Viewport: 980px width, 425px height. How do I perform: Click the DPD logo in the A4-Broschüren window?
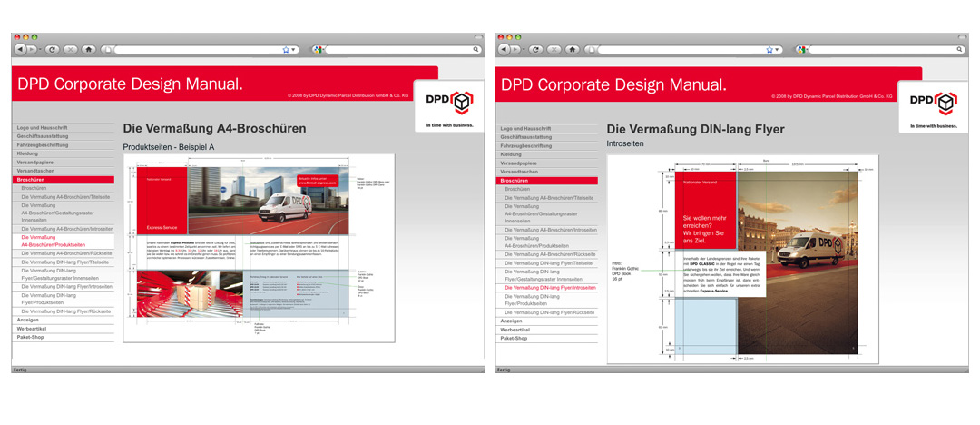coord(449,103)
